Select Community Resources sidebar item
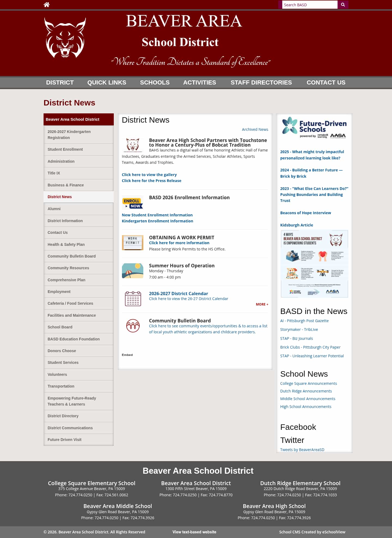The image size is (392, 538). coord(79,268)
